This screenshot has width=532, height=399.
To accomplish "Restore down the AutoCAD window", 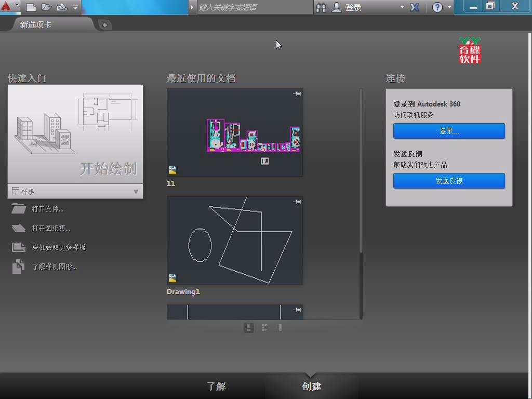I will pyautogui.click(x=490, y=6).
